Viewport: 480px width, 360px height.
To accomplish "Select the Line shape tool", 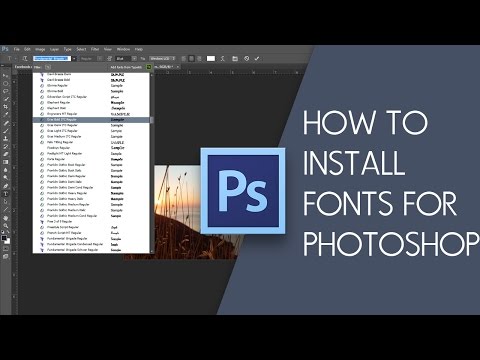I will [x=6, y=210].
